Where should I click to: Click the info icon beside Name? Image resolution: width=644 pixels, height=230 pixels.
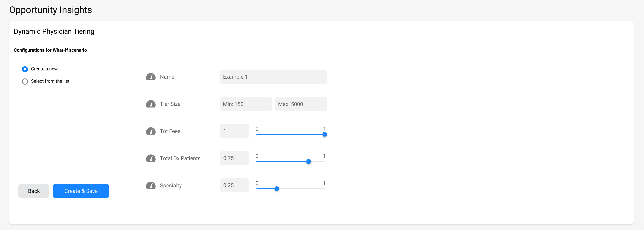tap(151, 77)
